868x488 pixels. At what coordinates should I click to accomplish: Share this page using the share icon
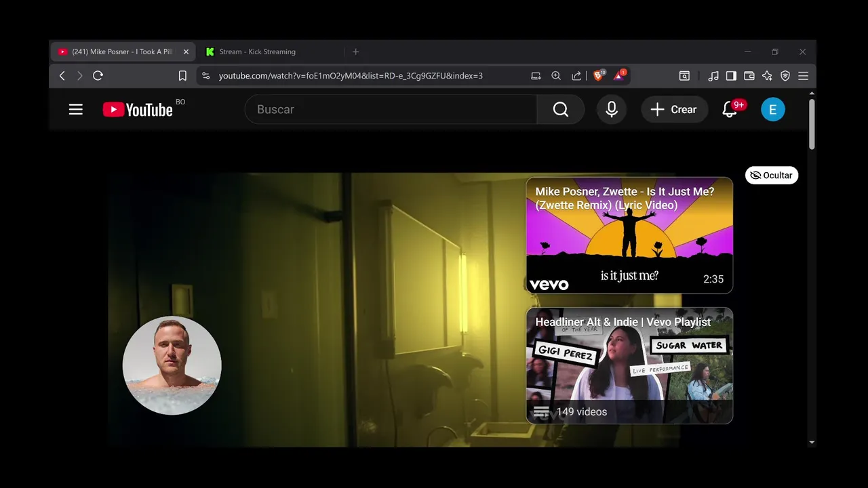576,76
